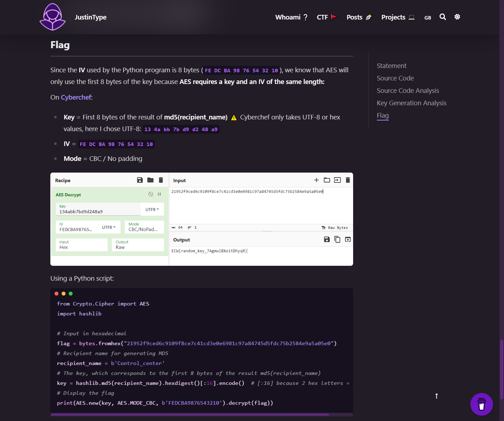Click the Recipe save icon

pos(140,180)
